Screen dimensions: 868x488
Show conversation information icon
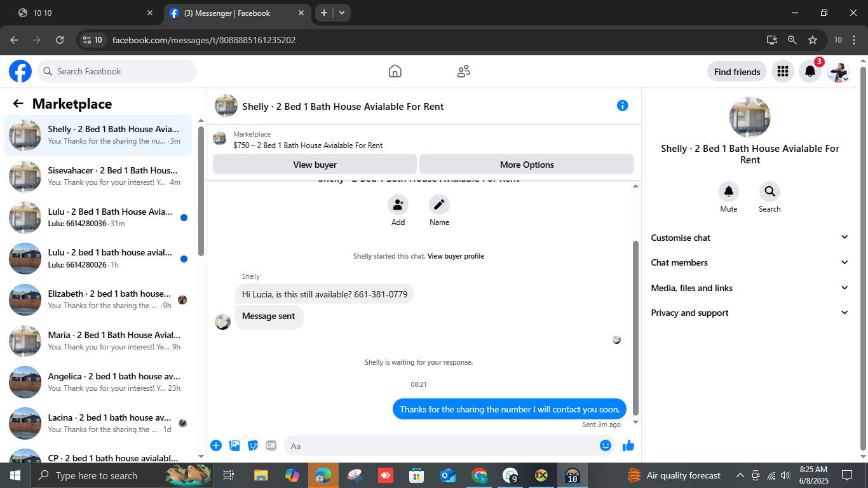point(623,105)
